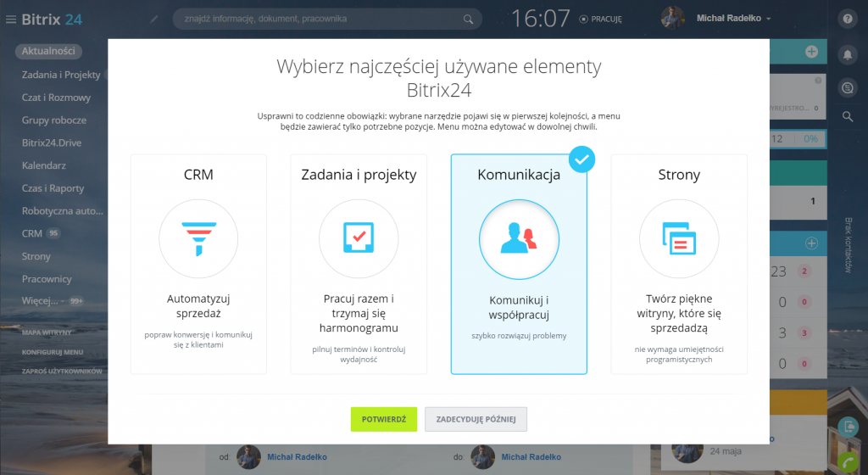Select the Komunikacja option card

pos(519,264)
